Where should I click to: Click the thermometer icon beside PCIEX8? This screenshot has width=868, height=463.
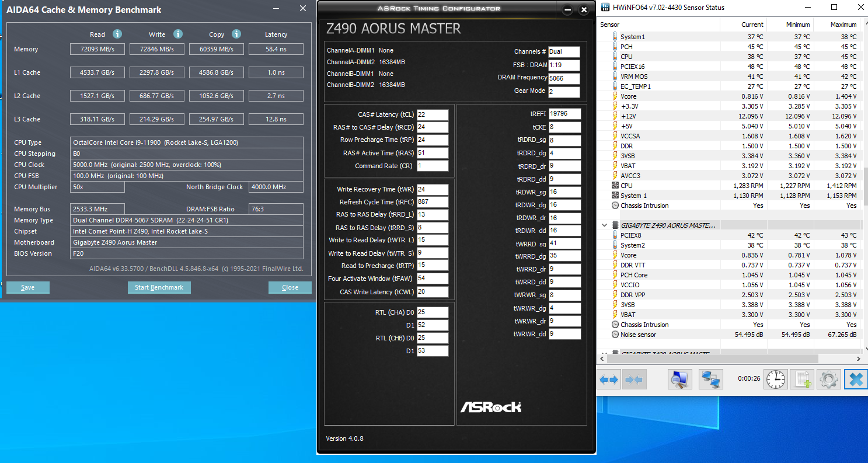(615, 235)
